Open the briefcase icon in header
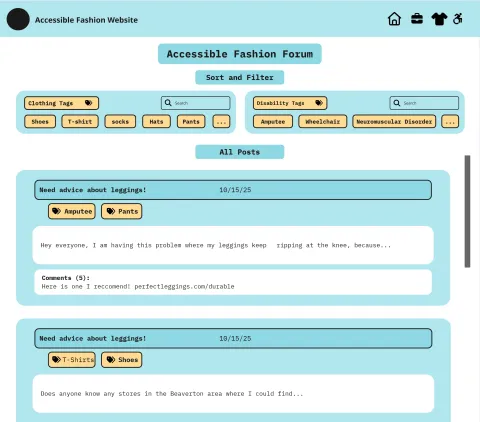The image size is (480, 422). click(x=417, y=19)
